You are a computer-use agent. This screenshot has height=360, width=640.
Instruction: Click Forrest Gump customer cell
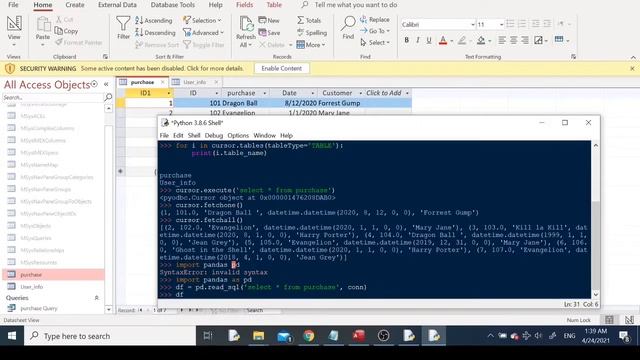click(x=341, y=103)
